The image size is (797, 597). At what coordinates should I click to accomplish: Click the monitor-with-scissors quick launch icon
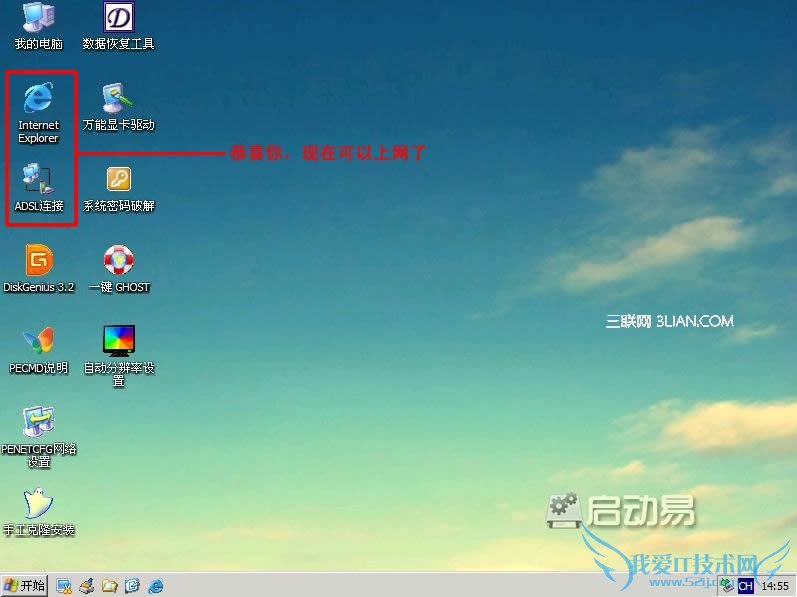64,586
